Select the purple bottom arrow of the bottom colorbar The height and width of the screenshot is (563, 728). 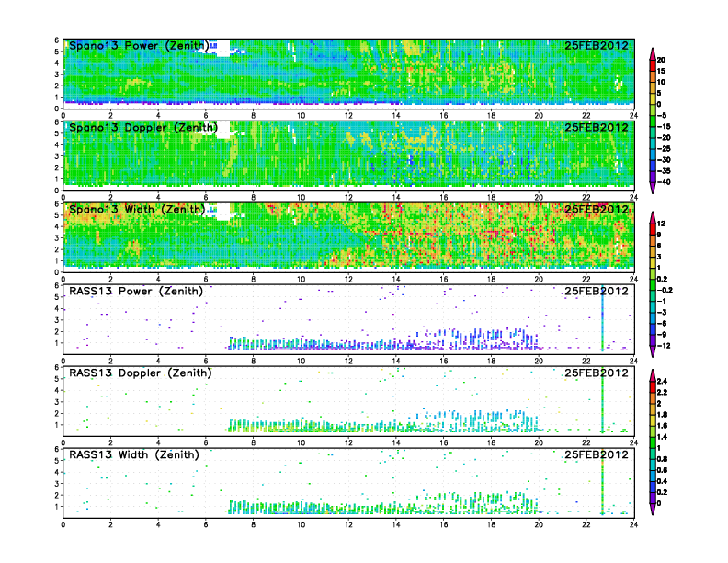653,509
